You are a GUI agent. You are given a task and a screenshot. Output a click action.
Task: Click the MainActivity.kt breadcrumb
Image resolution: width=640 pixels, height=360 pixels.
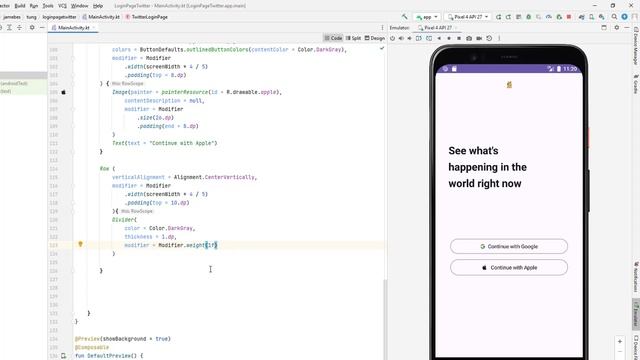coord(101,17)
